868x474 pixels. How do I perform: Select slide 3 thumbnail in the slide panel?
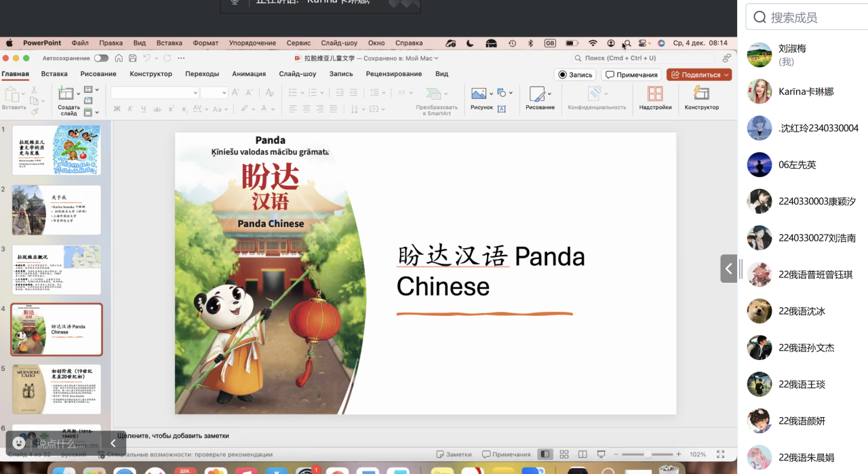[57, 269]
